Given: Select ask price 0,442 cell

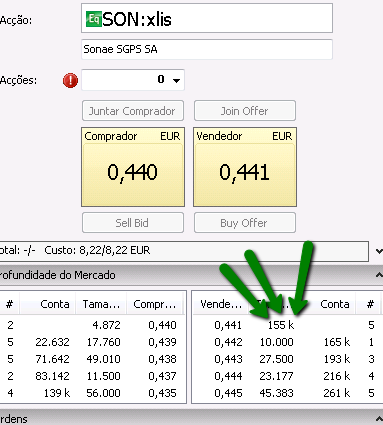Looking at the screenshot, I should click(228, 342).
